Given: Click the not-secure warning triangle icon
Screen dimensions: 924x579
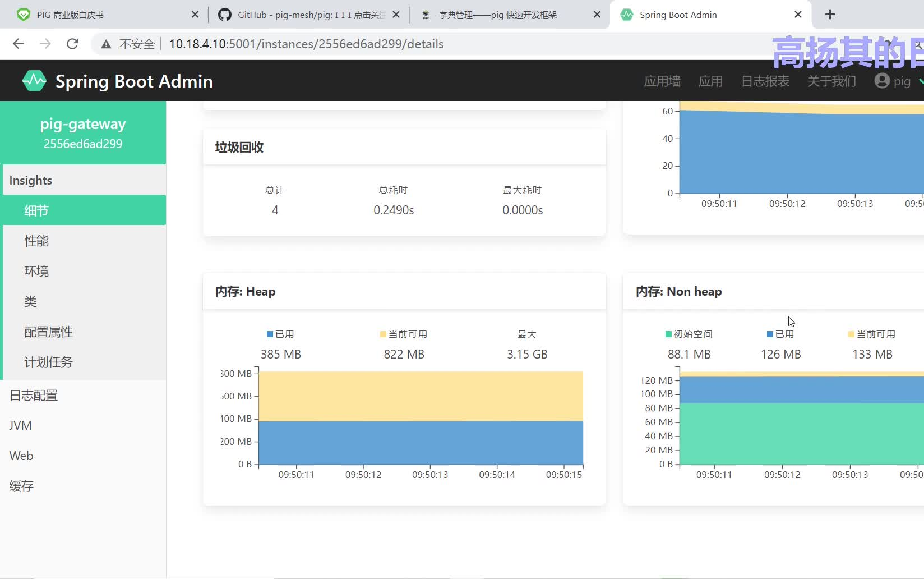Looking at the screenshot, I should (106, 44).
